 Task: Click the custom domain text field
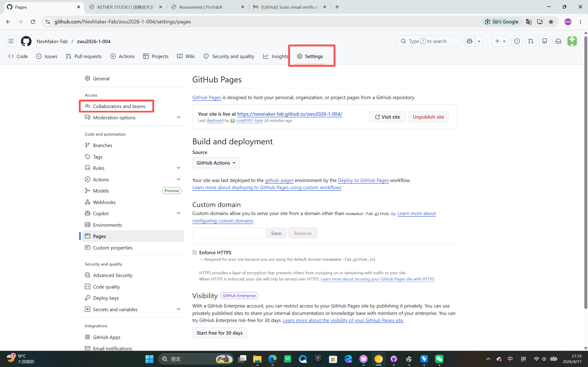coord(228,233)
